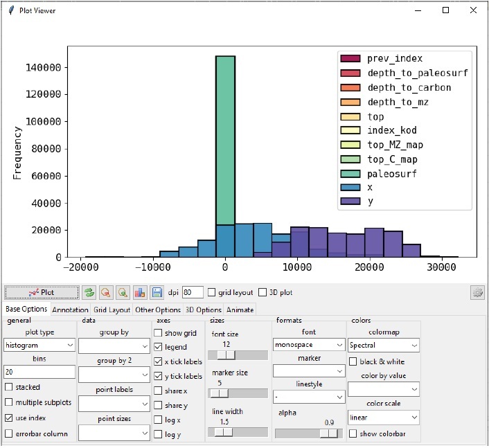Click the bar chart icon in toolbar
Screen dimensions: 489x448
[141, 292]
